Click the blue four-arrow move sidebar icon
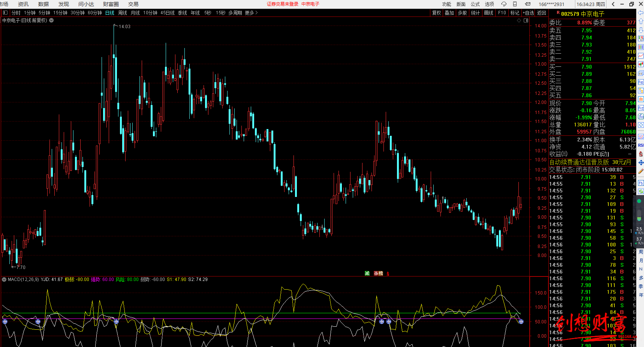Image resolution: width=644 pixels, height=347 pixels. coord(641,163)
